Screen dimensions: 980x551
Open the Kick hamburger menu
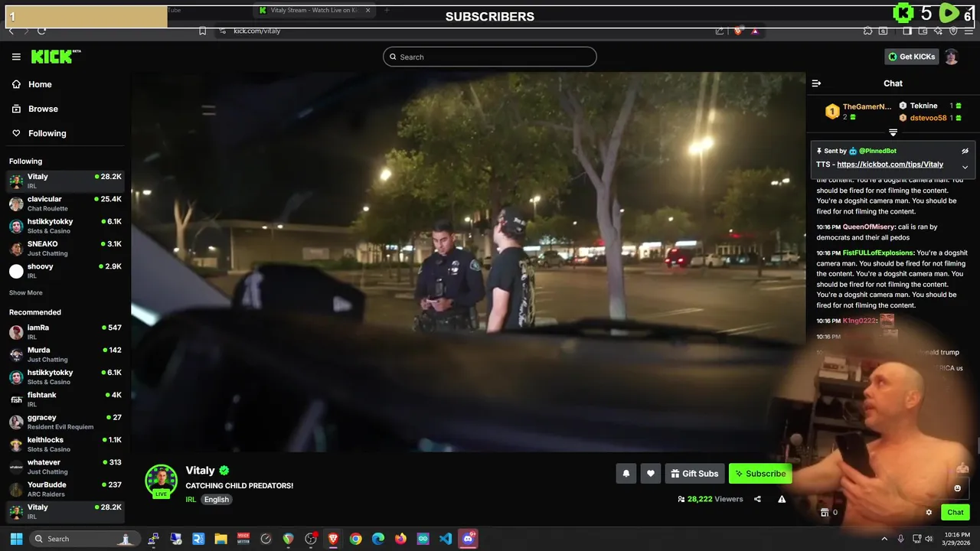[x=16, y=57]
